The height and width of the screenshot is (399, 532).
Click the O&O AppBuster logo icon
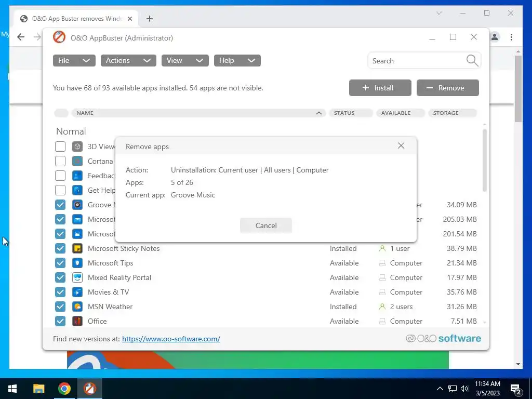coord(59,37)
